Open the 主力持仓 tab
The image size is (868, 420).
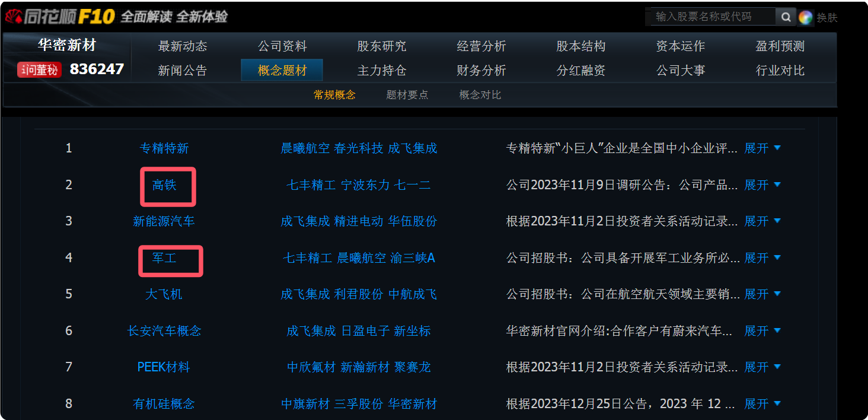point(382,71)
